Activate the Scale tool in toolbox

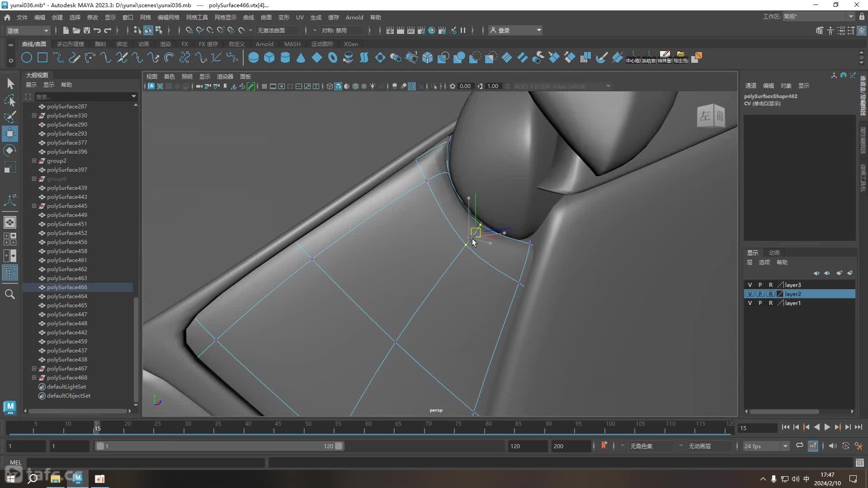coord(10,167)
